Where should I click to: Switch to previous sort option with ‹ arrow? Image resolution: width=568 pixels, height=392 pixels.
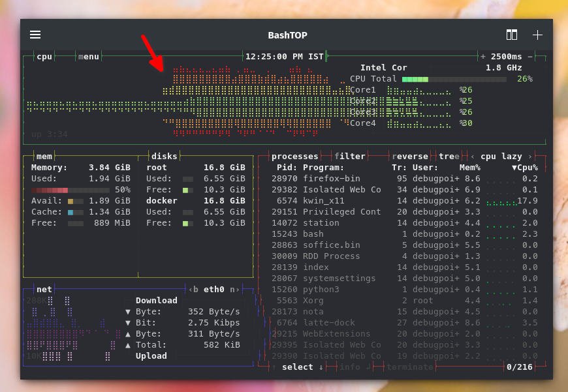[473, 156]
